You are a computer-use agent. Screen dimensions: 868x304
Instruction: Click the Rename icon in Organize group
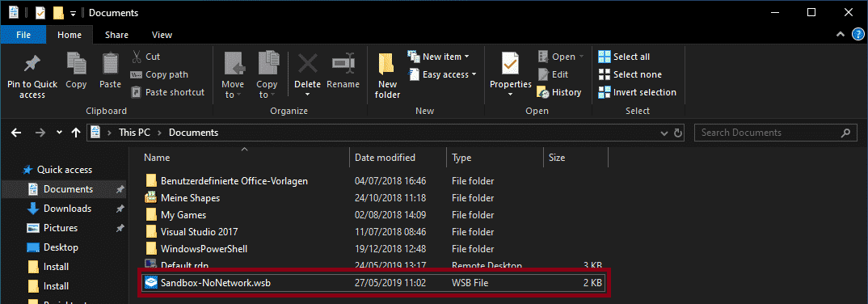click(343, 63)
